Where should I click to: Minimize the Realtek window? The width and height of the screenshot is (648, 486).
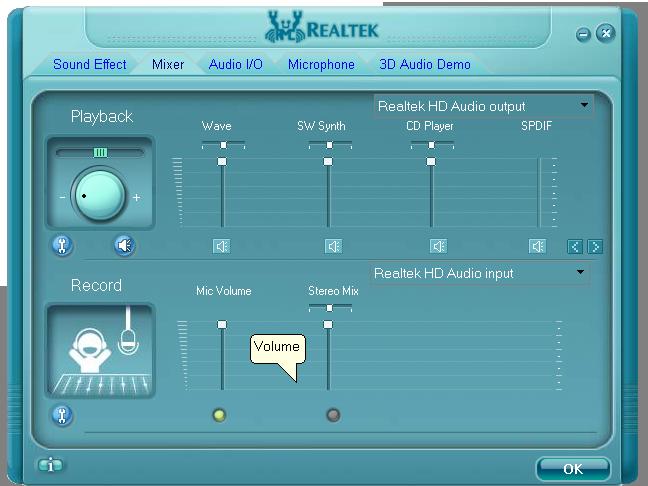[x=583, y=34]
